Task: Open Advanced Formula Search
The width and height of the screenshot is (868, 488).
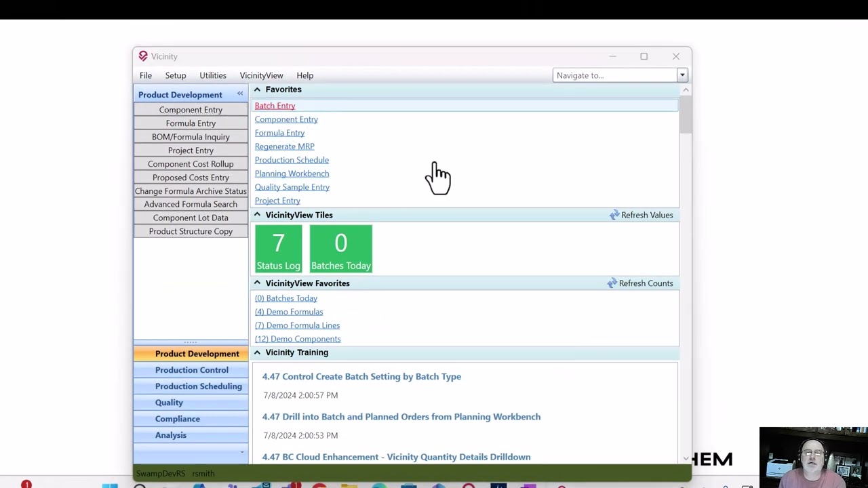Action: pos(191,204)
